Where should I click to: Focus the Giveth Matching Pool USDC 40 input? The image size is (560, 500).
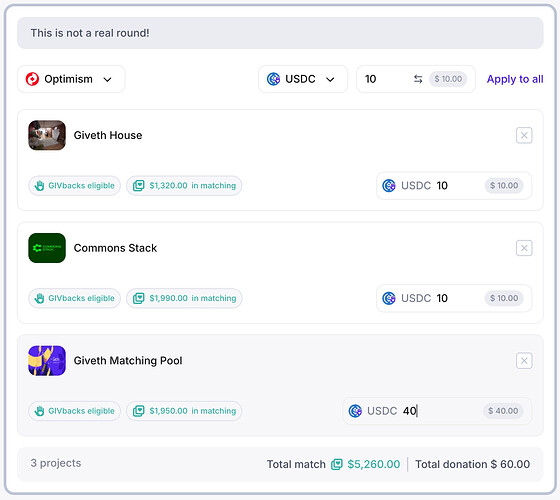(x=437, y=411)
